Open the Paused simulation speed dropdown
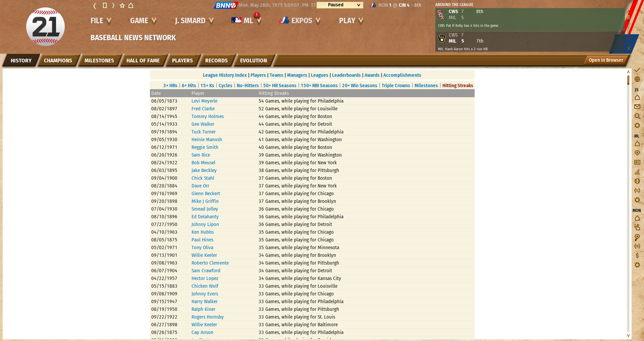Screen dimensions: 644x341 339,5
